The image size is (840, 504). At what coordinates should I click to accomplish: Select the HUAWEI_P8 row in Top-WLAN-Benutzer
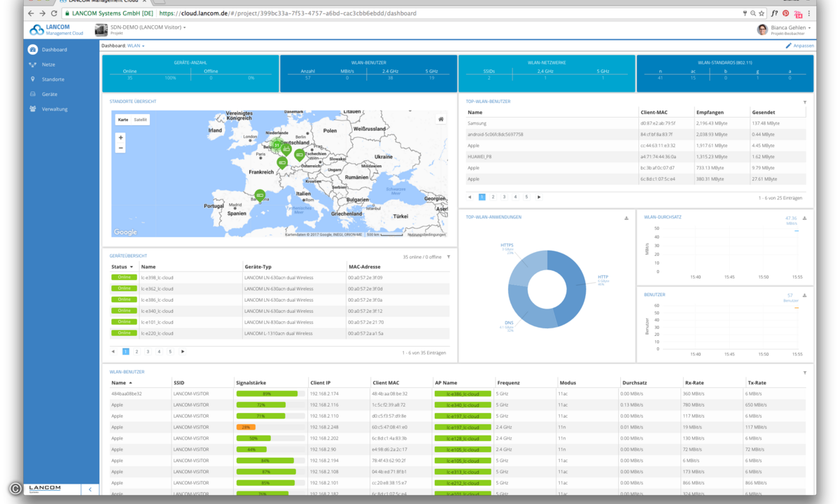point(636,157)
